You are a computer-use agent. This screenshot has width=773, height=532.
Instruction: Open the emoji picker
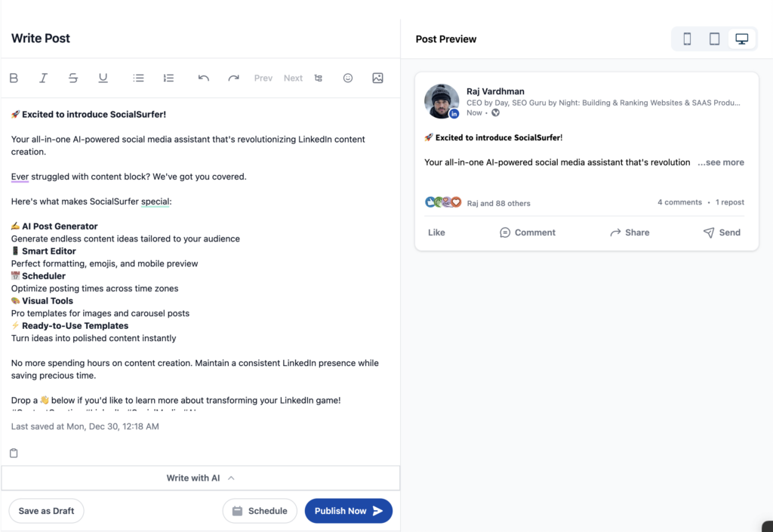(x=348, y=78)
